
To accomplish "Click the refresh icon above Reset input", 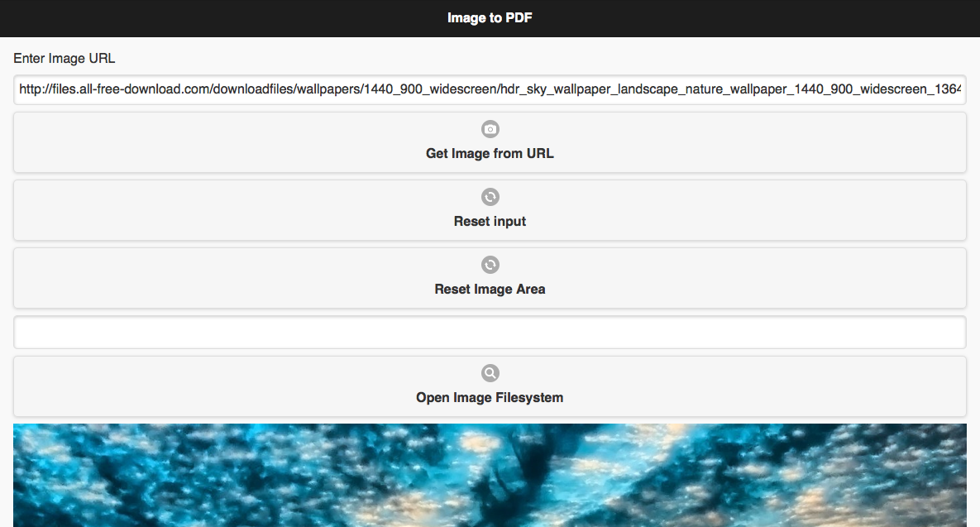I will coord(490,197).
